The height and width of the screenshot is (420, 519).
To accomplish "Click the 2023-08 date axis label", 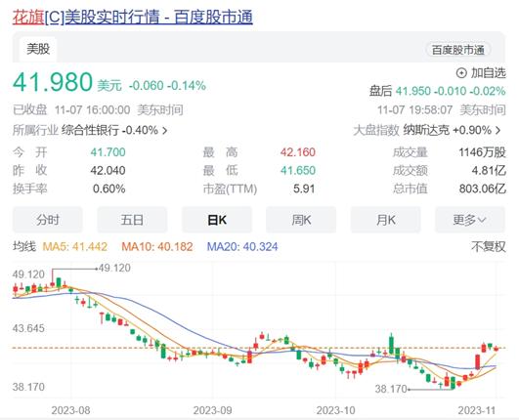I will click(x=70, y=410).
